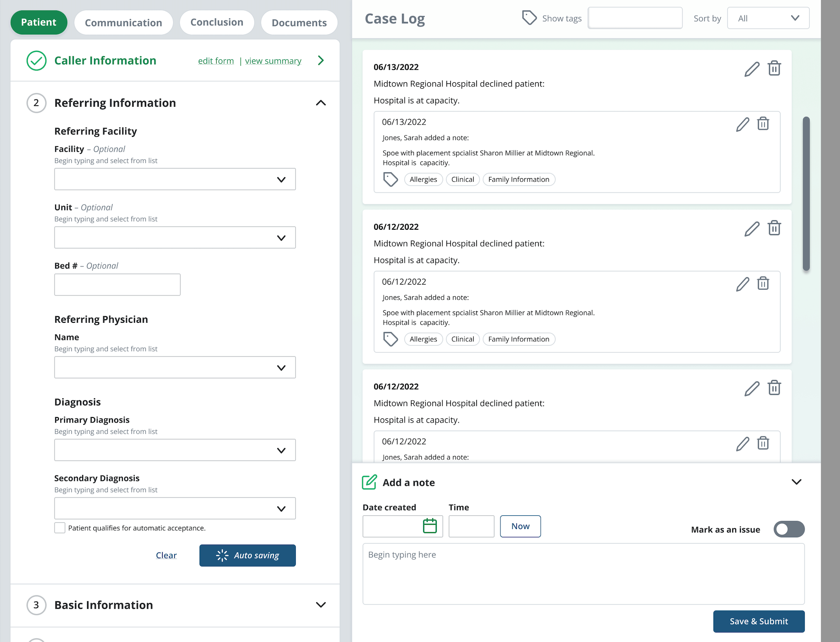Edit the 06/12/2022 declined patient entry
840x642 pixels.
point(752,228)
